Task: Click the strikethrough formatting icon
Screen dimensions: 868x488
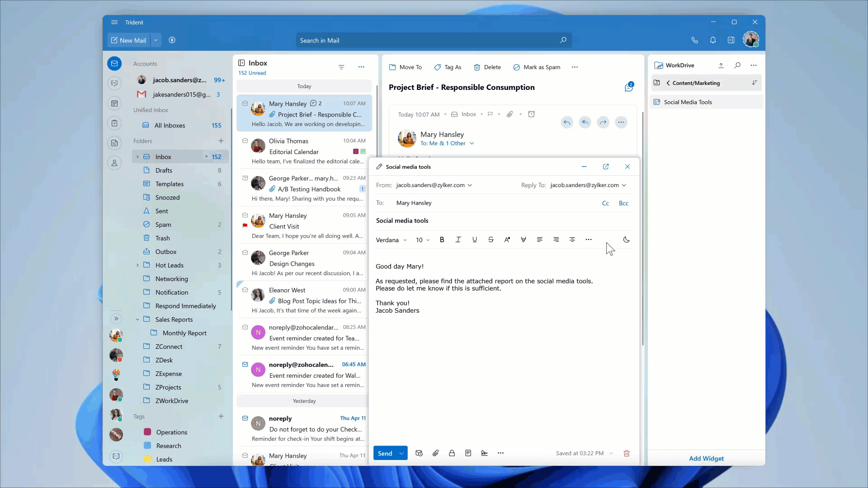Action: click(x=491, y=240)
